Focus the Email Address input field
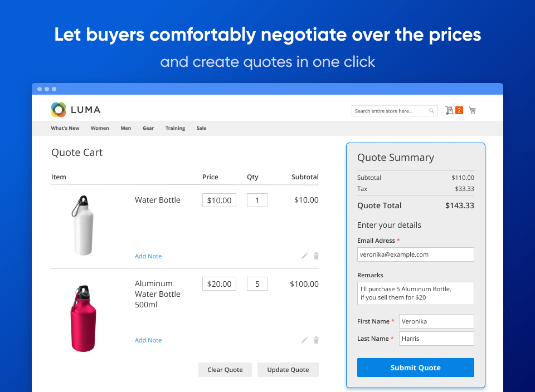535x392 pixels. click(x=416, y=254)
